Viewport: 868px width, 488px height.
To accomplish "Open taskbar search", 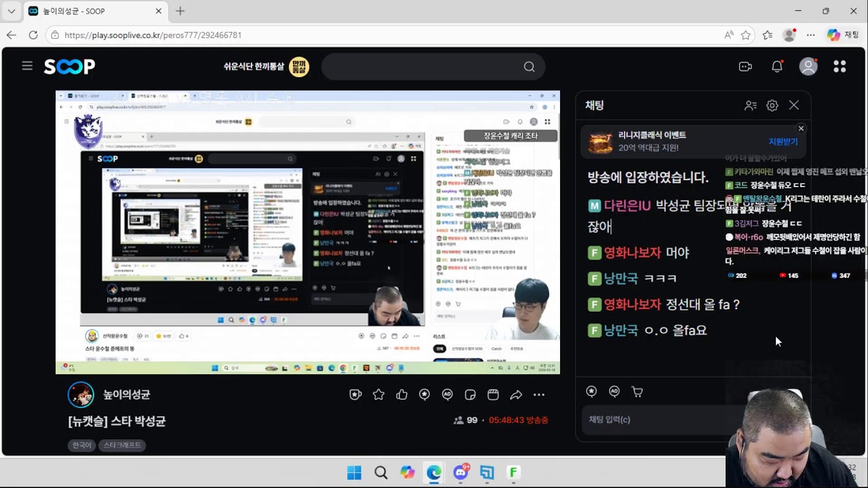I will coord(381,472).
